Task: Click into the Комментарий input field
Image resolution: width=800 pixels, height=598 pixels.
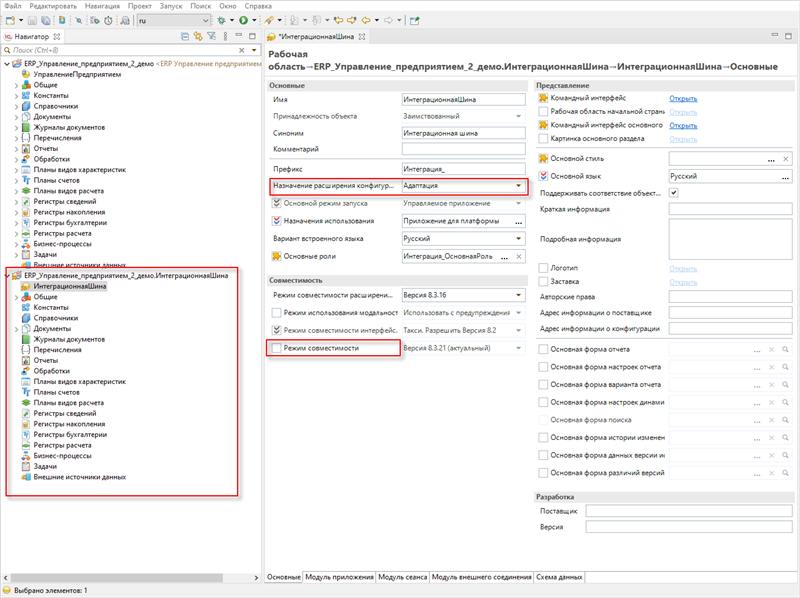Action: pyautogui.click(x=462, y=149)
